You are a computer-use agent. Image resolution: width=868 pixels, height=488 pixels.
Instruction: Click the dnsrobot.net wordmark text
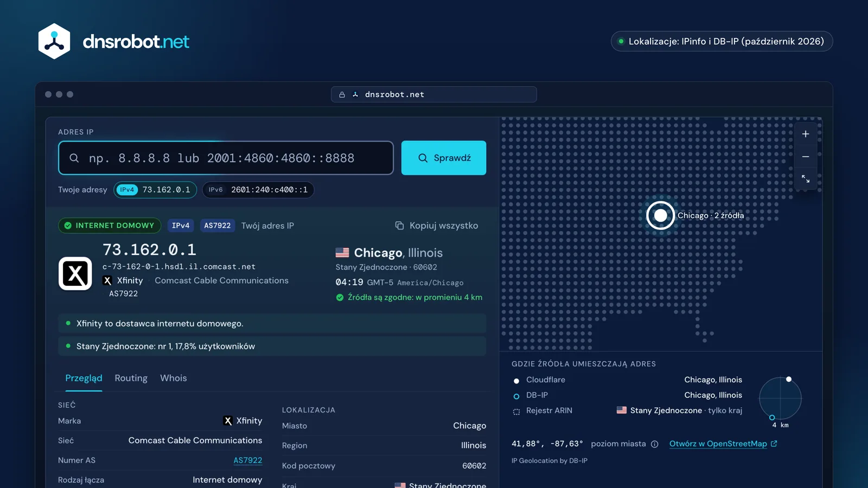pos(136,42)
